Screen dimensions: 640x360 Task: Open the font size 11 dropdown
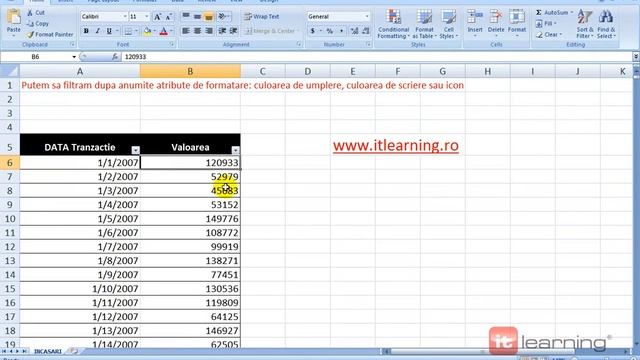click(147, 17)
